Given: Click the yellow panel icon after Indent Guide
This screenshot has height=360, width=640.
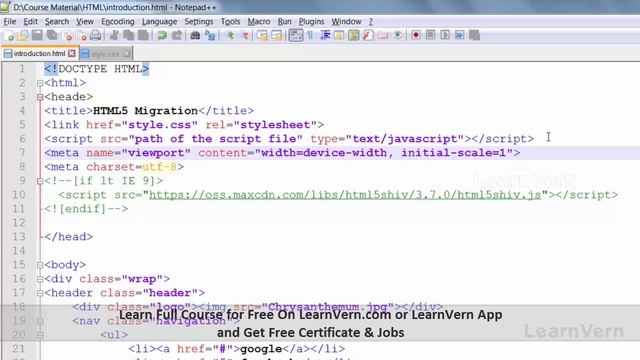Looking at the screenshot, I should coord(339,36).
